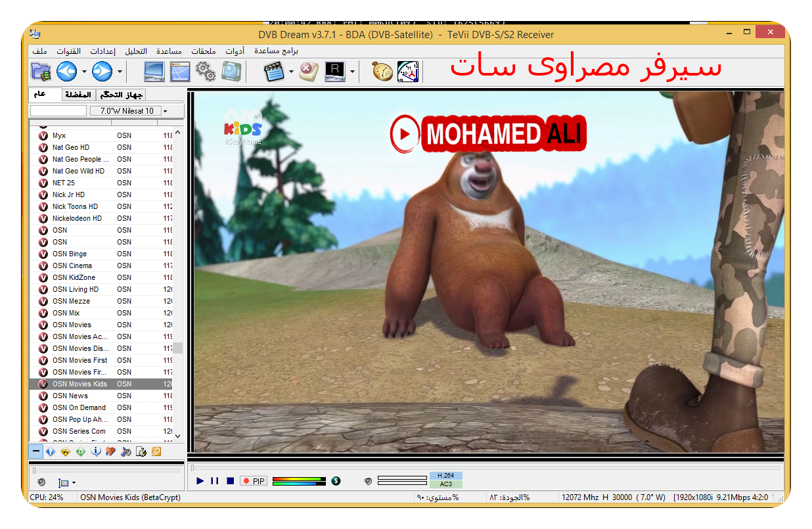Click the speaker icon beside the H.264 label

pos(369,481)
